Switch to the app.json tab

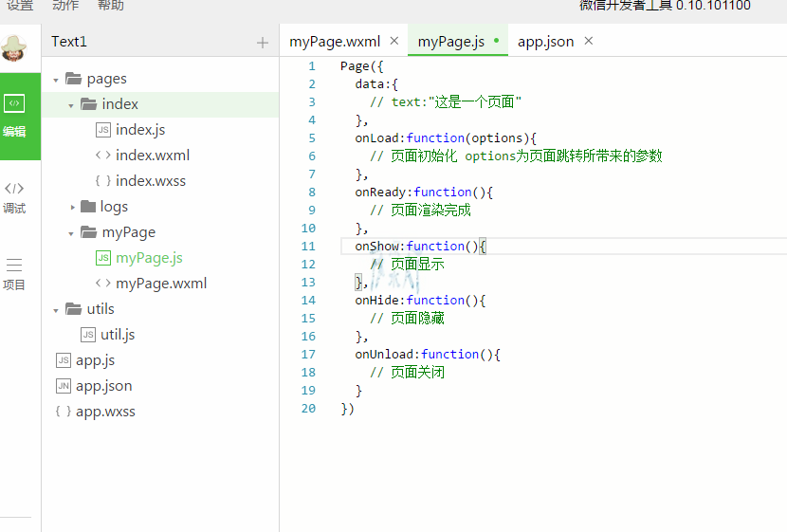pos(545,42)
